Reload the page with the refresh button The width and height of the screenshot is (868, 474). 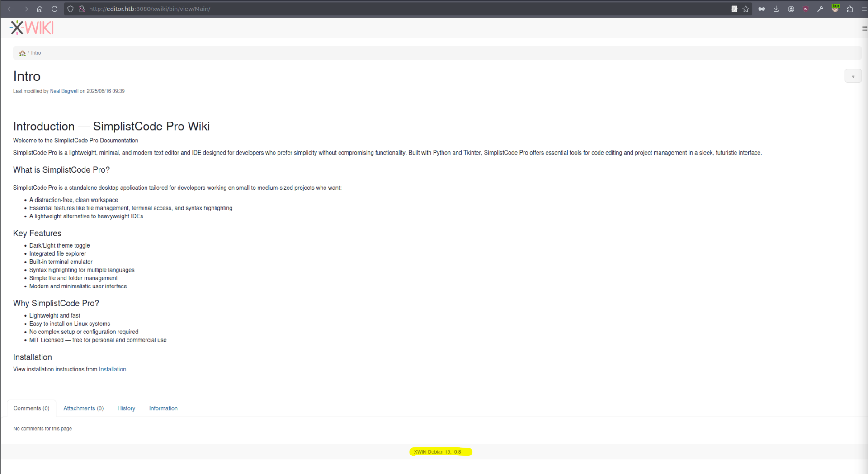click(55, 9)
